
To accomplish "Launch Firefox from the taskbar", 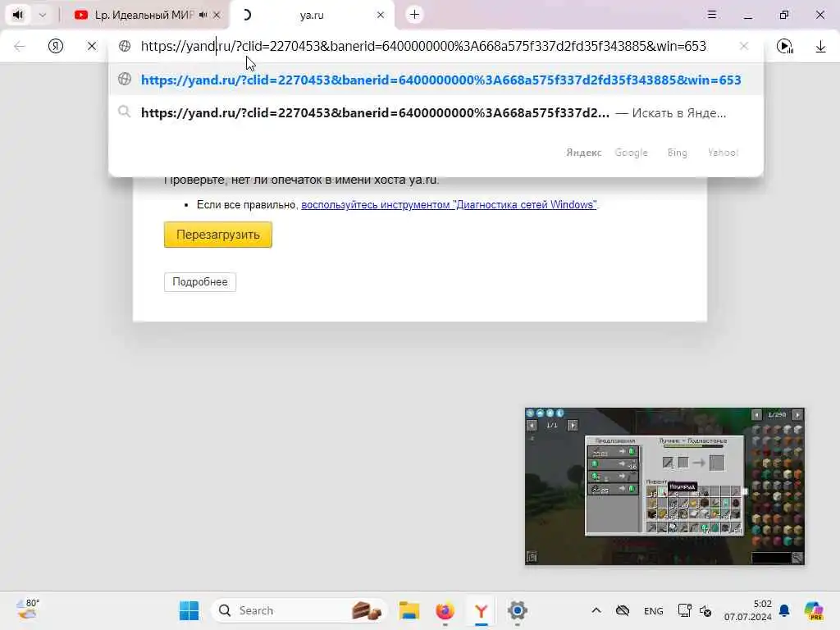I will pyautogui.click(x=445, y=610).
